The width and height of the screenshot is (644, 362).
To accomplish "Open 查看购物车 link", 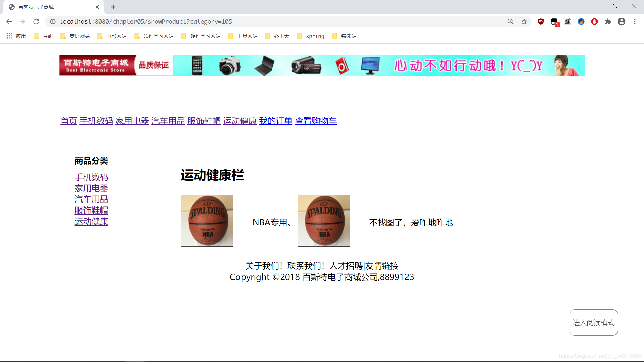I will tap(316, 121).
